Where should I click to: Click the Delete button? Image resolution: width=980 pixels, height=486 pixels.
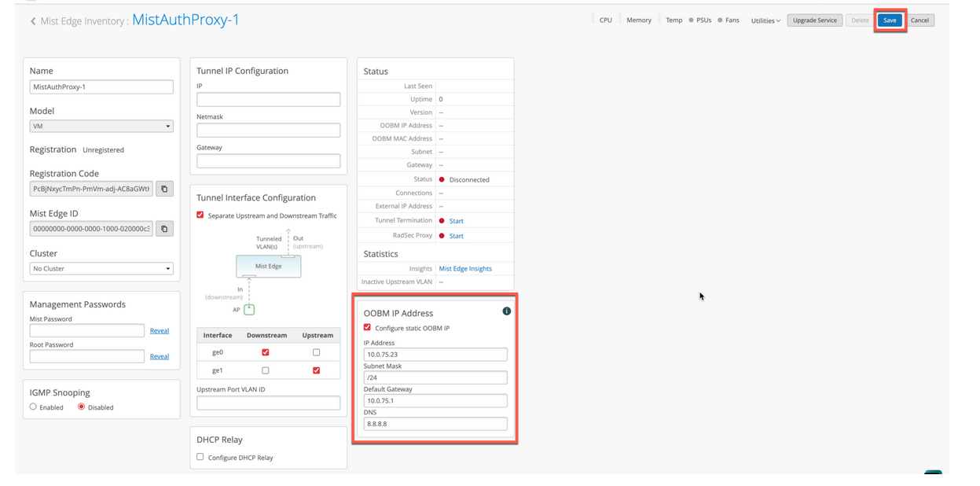861,20
